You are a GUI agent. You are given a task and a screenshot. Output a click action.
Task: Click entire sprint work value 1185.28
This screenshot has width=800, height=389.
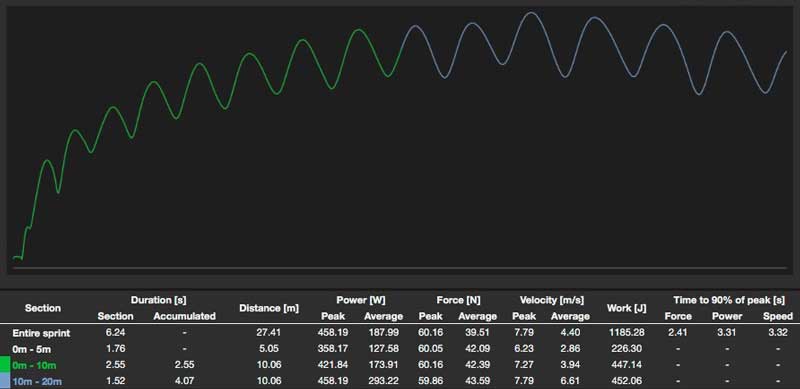point(627,333)
